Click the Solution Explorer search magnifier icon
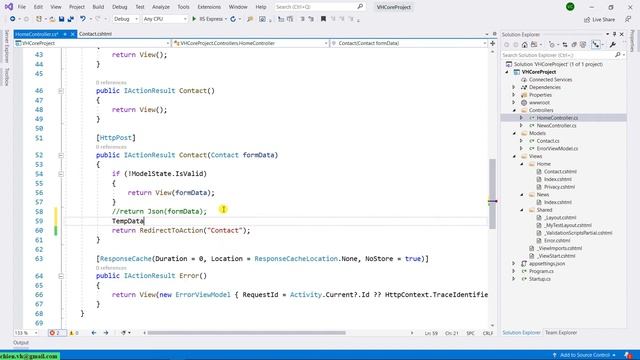This screenshot has height=360, width=640. (618, 55)
